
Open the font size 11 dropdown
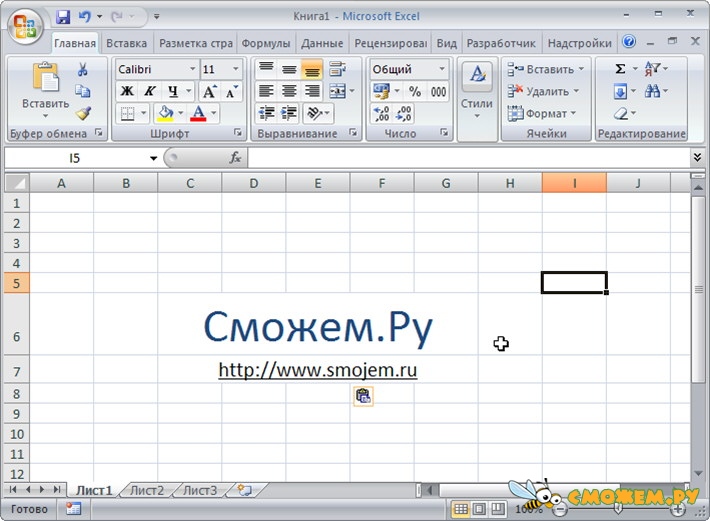tap(235, 69)
